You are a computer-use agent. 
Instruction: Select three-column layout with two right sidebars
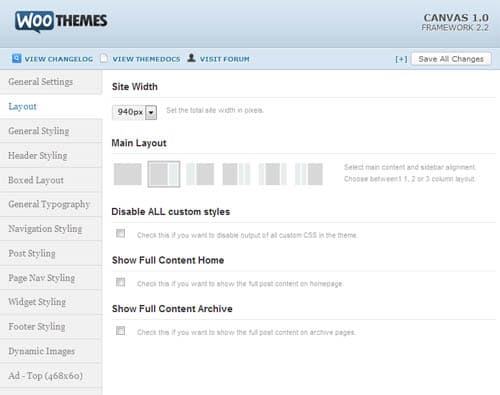pos(236,174)
